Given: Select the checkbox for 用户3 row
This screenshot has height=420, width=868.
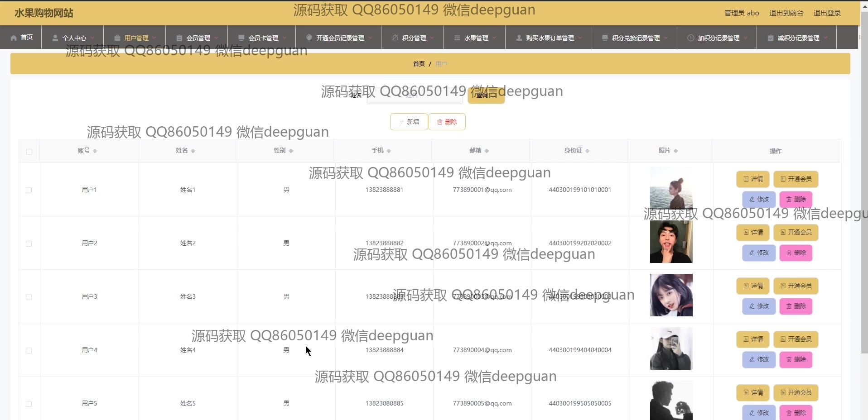Looking at the screenshot, I should [29, 297].
